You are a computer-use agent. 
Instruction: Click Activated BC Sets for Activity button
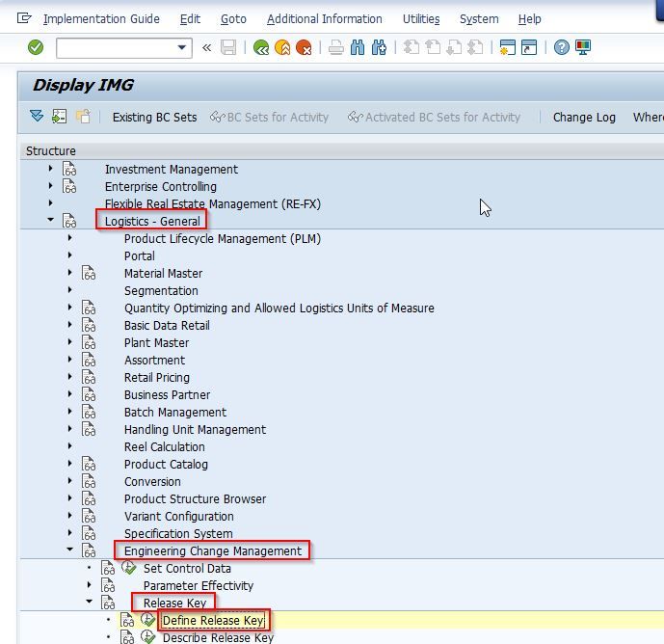click(x=434, y=118)
